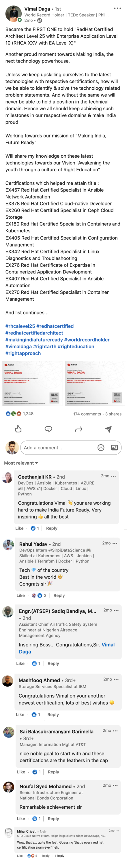Open the emoji picker in the comment box
127x868 pixels.
pyautogui.click(x=101, y=447)
